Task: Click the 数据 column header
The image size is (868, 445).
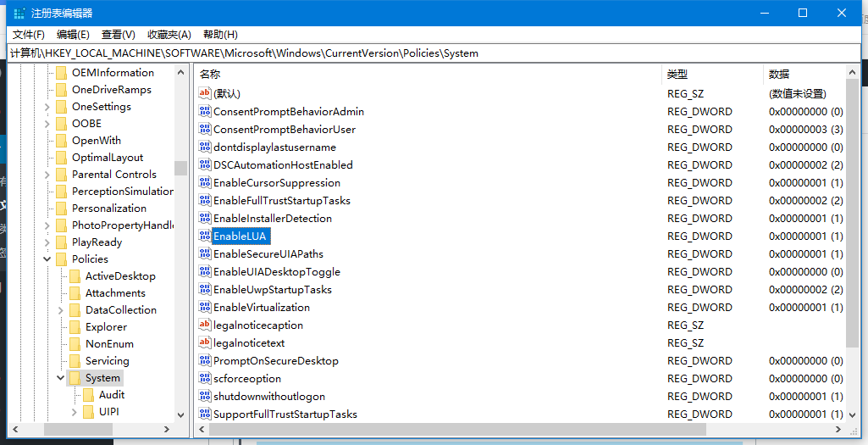Action: point(804,74)
